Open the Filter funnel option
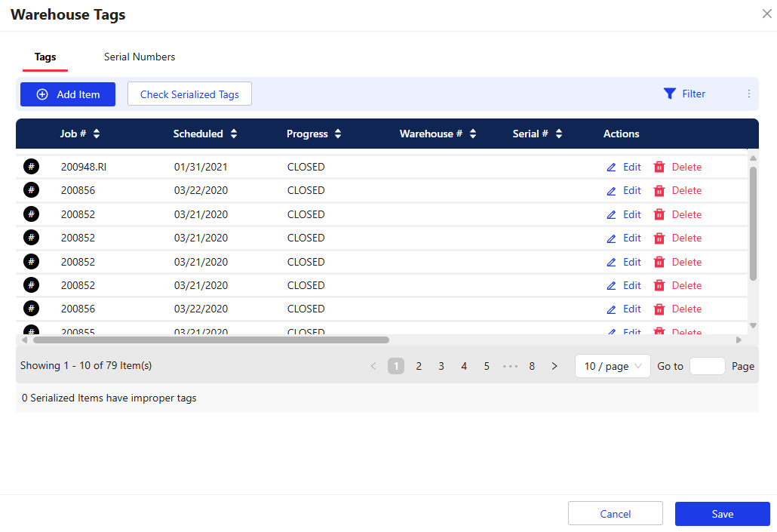777x532 pixels. [684, 94]
